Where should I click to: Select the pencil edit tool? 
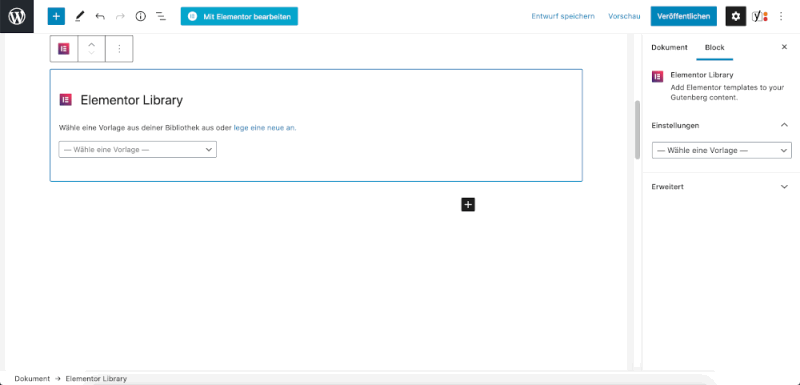click(x=80, y=16)
